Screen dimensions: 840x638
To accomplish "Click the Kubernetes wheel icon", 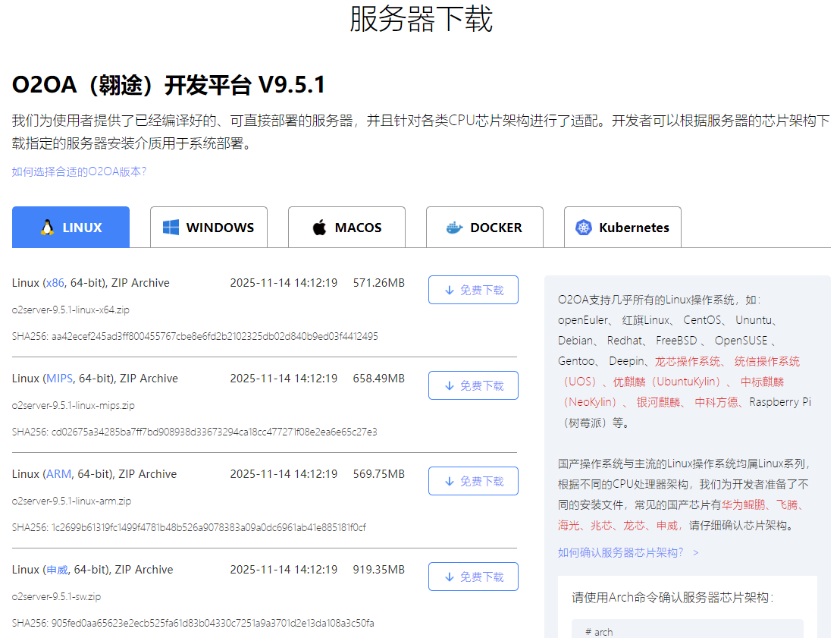I will point(583,228).
